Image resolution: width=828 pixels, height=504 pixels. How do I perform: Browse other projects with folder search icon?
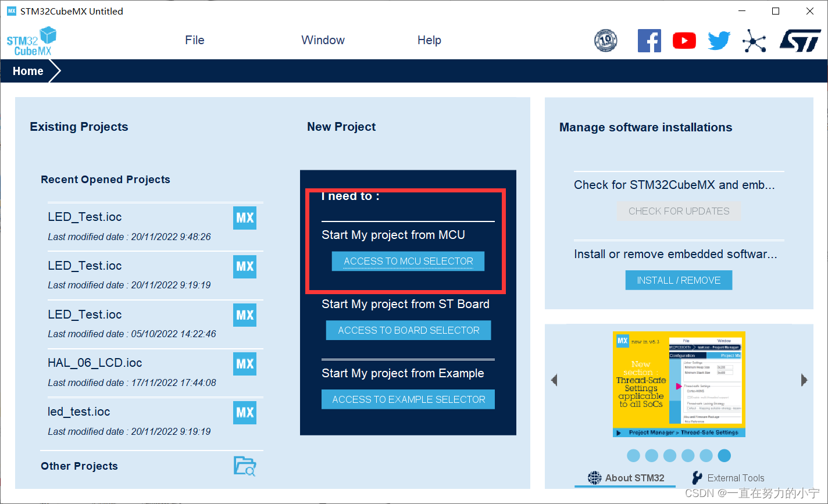[x=245, y=466]
